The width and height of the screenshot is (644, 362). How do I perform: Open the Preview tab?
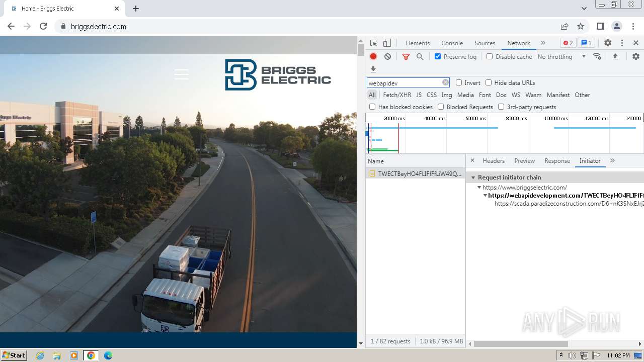coord(524,161)
